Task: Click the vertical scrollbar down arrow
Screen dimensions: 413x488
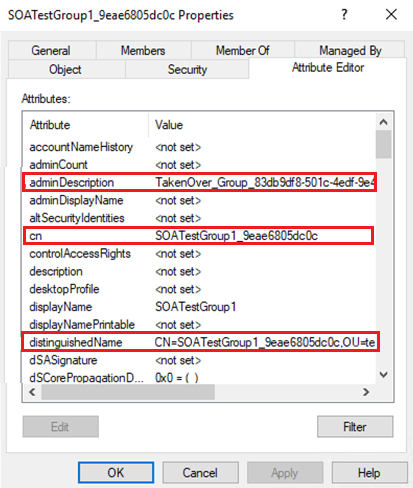Action: pyautogui.click(x=384, y=375)
